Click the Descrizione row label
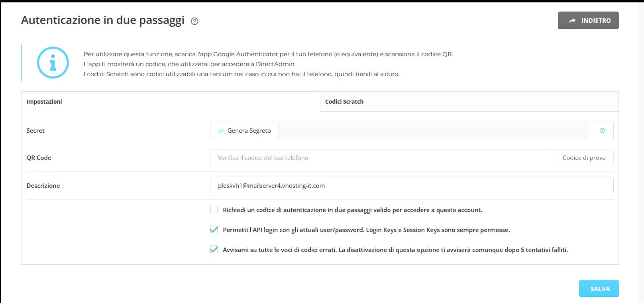Image resolution: width=644 pixels, height=303 pixels. (x=43, y=185)
